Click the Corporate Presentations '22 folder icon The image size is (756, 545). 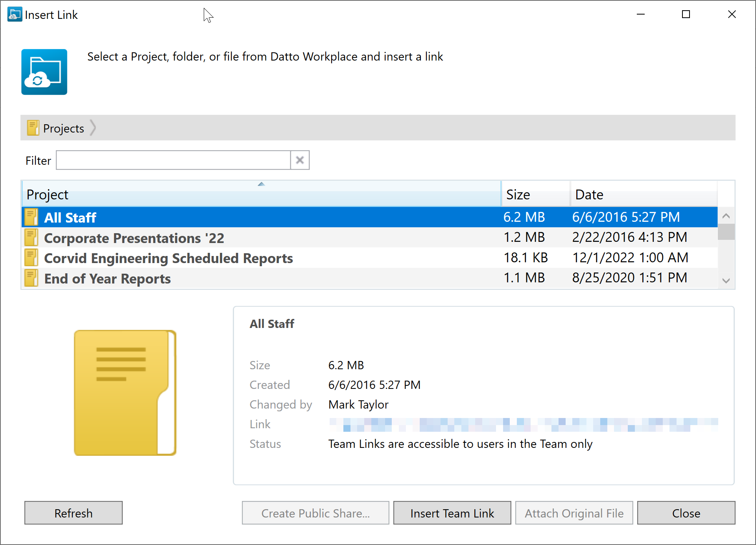(31, 238)
